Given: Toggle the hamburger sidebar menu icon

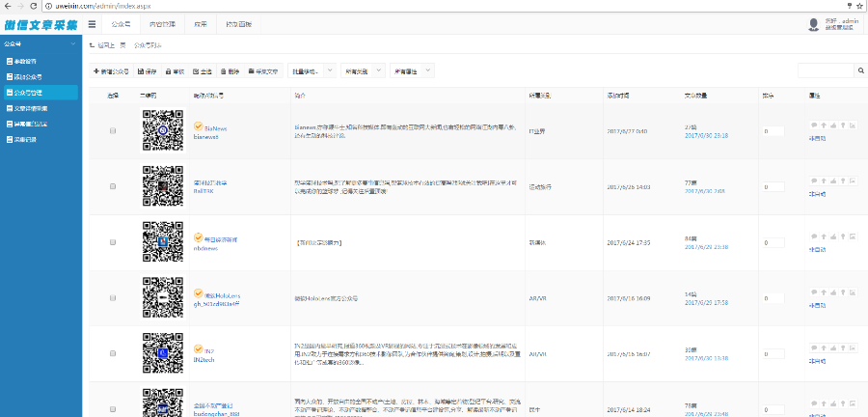Looking at the screenshot, I should [x=92, y=24].
